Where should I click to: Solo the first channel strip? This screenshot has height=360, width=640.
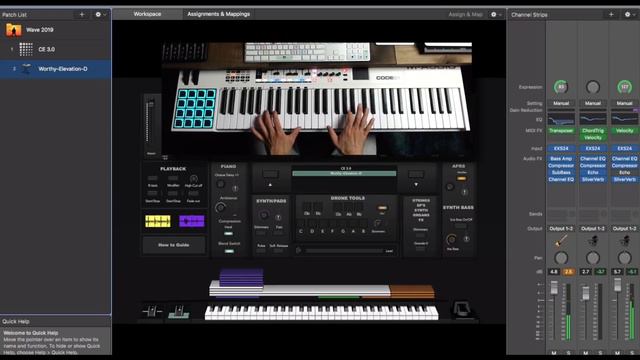tap(568, 353)
